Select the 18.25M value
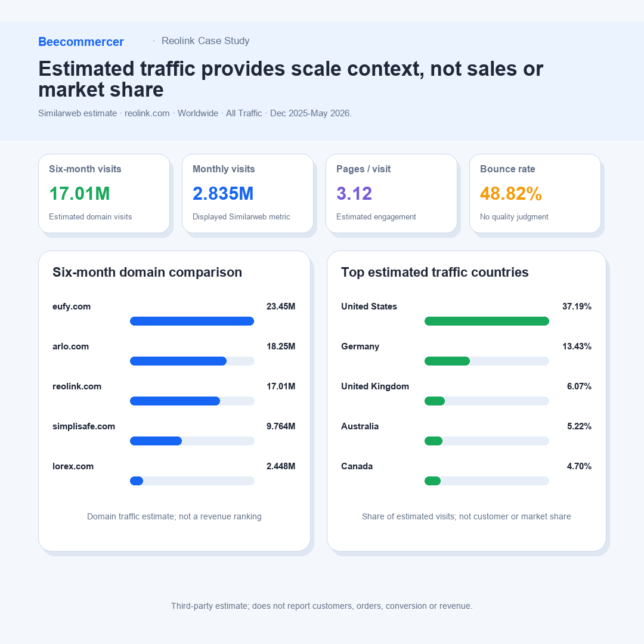 [x=281, y=346]
